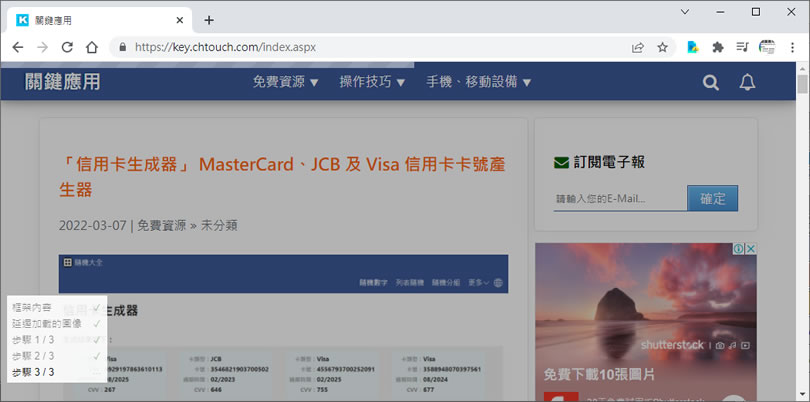Open the 未分類 category link
Viewport: 810px width, 402px height.
(x=219, y=225)
